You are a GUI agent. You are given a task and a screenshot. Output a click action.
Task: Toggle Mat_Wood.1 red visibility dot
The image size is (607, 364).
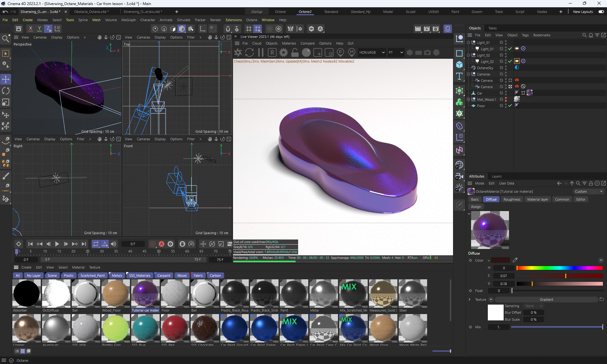[506, 98]
